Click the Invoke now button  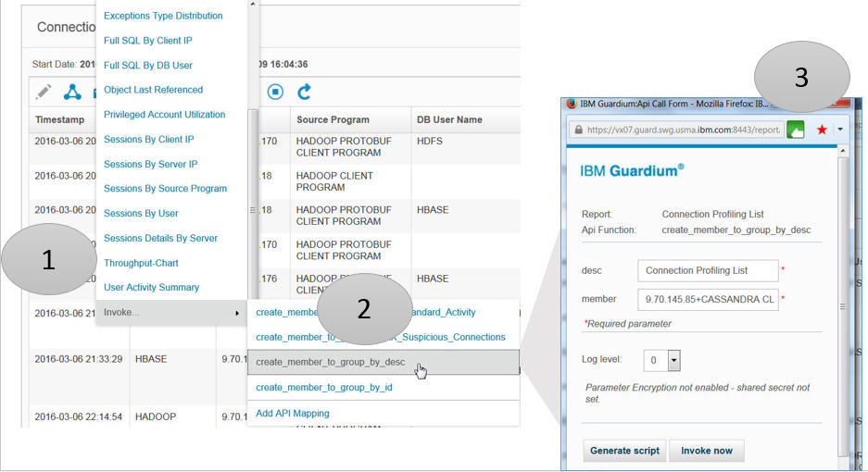pos(707,451)
